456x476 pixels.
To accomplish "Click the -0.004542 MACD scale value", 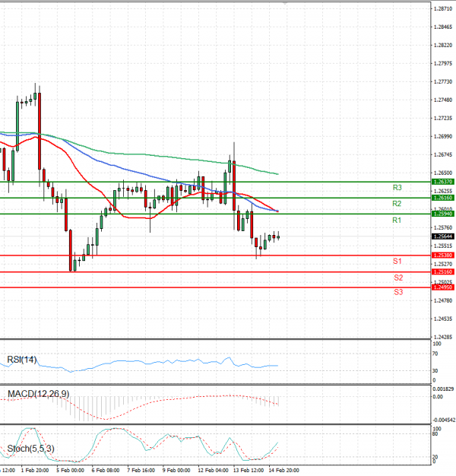I will coord(444,420).
